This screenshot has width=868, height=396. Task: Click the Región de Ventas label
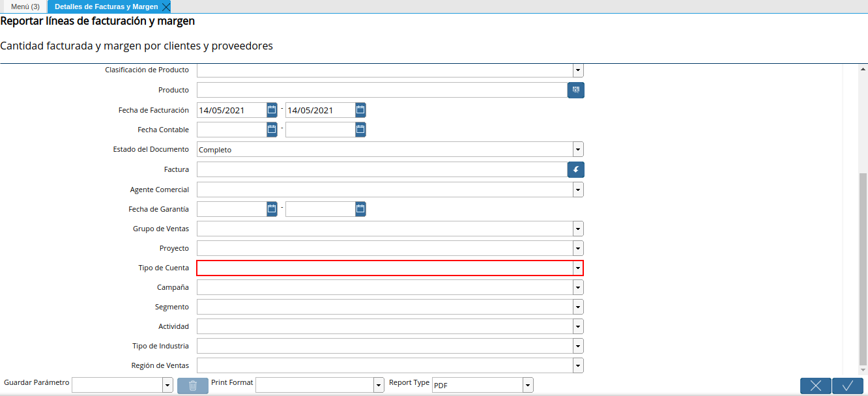[160, 365]
